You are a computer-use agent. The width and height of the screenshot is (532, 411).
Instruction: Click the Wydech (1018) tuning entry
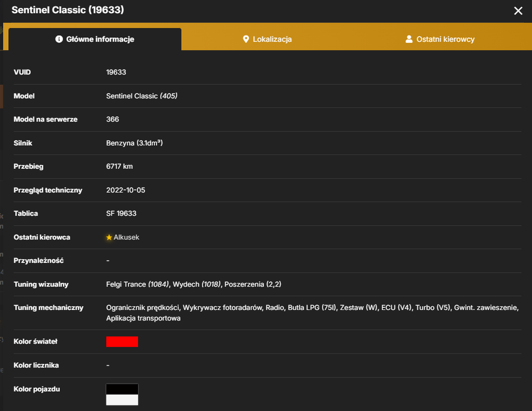(197, 284)
